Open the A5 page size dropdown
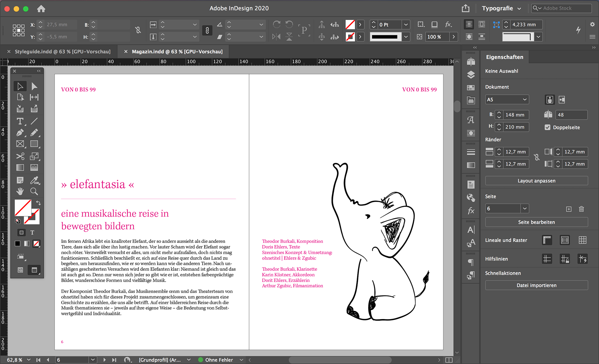This screenshot has height=364, width=599. point(507,100)
